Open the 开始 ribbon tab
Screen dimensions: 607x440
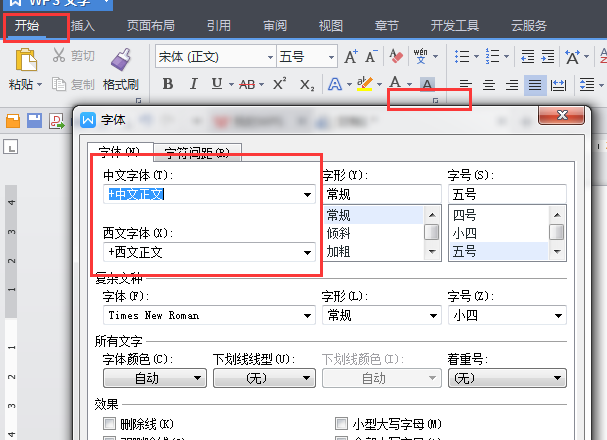pos(27,26)
